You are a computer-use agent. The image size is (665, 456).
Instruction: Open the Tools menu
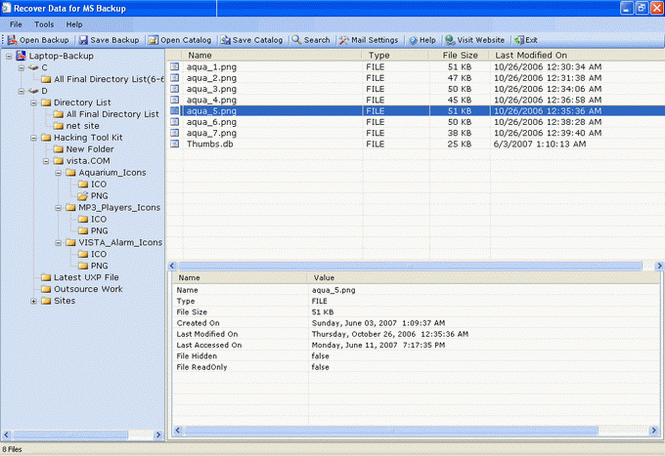pyautogui.click(x=44, y=23)
